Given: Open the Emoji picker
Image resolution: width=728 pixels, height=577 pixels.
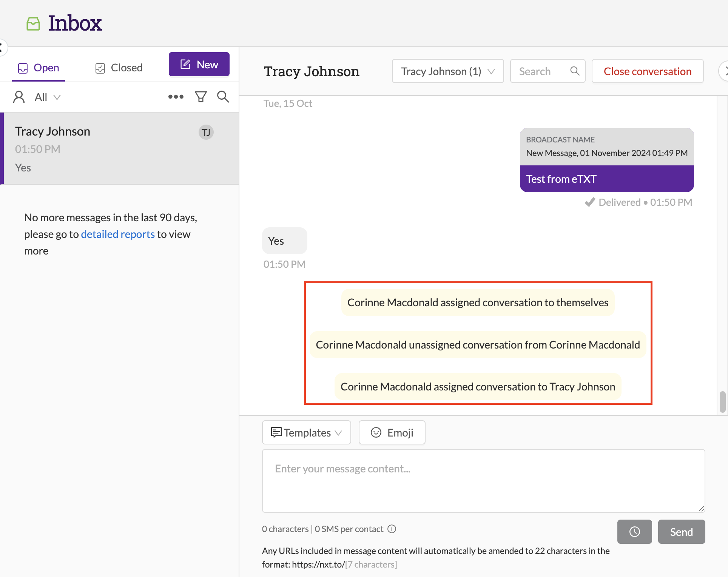Looking at the screenshot, I should [x=392, y=432].
